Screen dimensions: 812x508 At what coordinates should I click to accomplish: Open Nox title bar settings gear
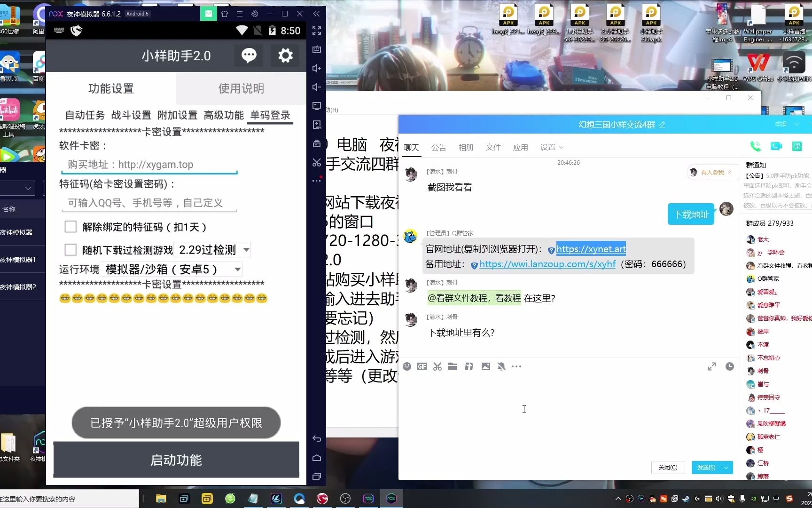(255, 14)
